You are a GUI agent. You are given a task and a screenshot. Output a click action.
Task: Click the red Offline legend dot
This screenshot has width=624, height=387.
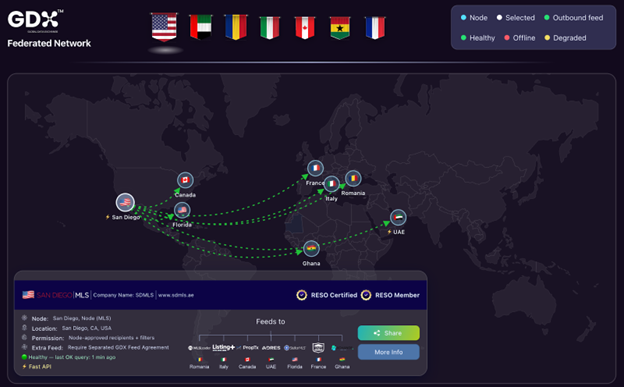(507, 38)
